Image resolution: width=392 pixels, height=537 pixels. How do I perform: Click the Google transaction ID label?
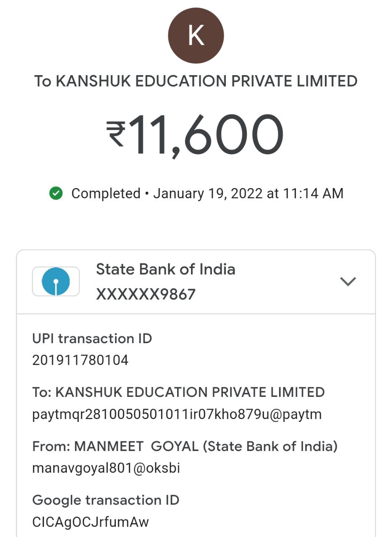(106, 500)
